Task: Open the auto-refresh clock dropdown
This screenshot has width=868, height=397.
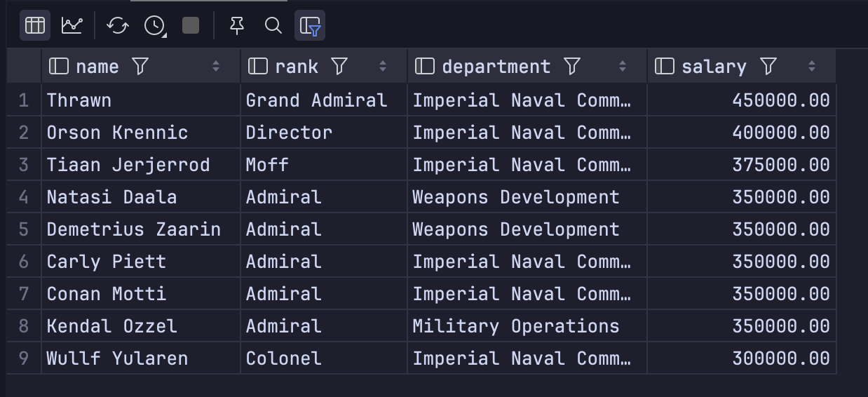Action: tap(154, 26)
